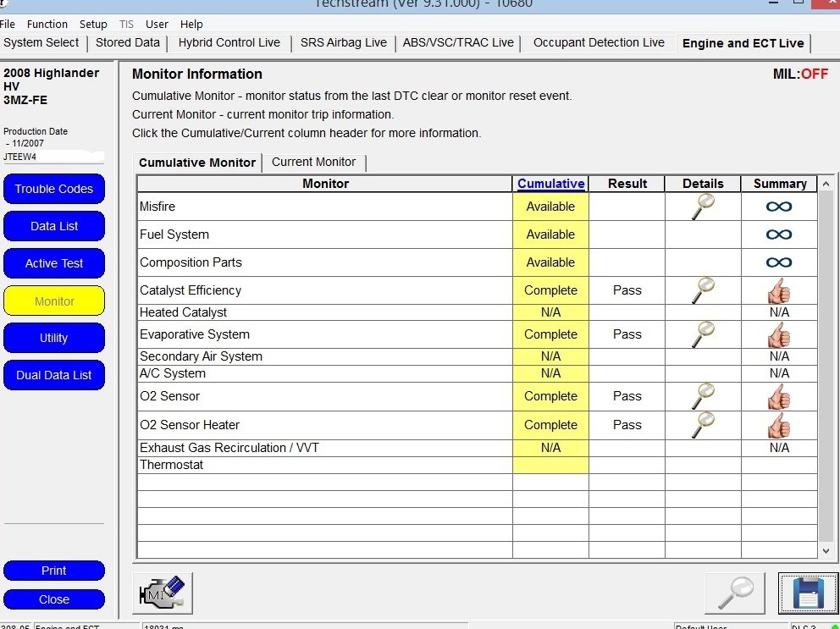Open the User menu
Image resolution: width=840 pixels, height=629 pixels.
tap(157, 24)
